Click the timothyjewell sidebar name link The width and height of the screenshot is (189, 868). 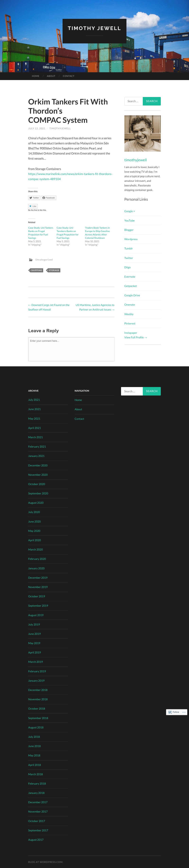(135, 160)
